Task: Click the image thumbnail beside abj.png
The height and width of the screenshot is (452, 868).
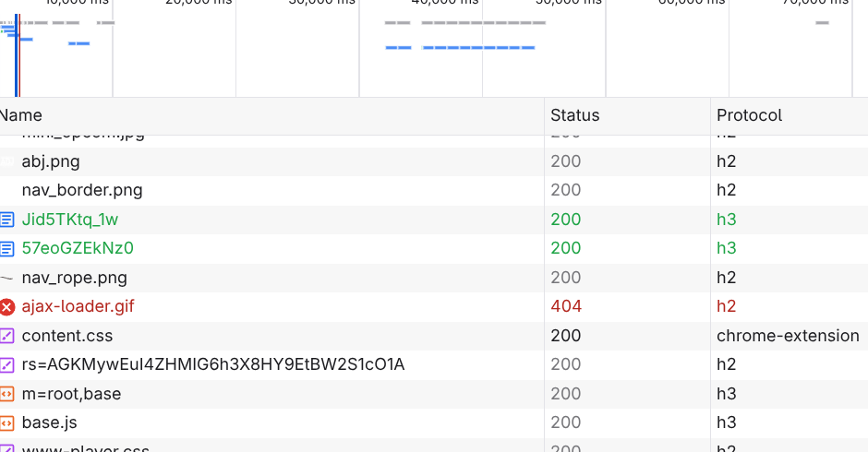Action: point(6,161)
